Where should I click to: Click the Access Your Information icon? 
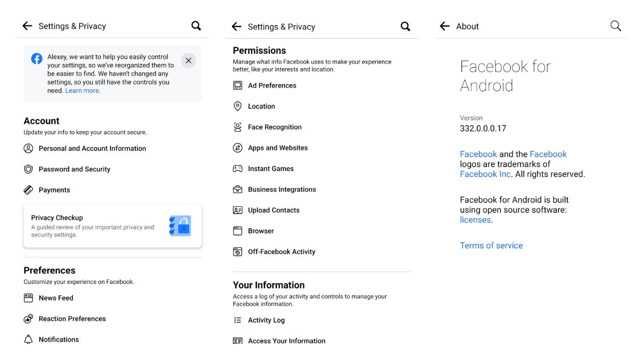pos(238,341)
